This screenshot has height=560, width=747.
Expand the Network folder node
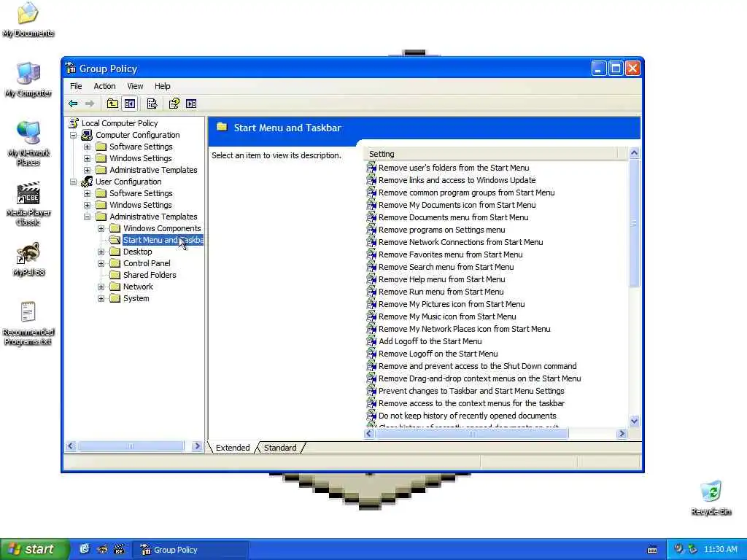[101, 287]
